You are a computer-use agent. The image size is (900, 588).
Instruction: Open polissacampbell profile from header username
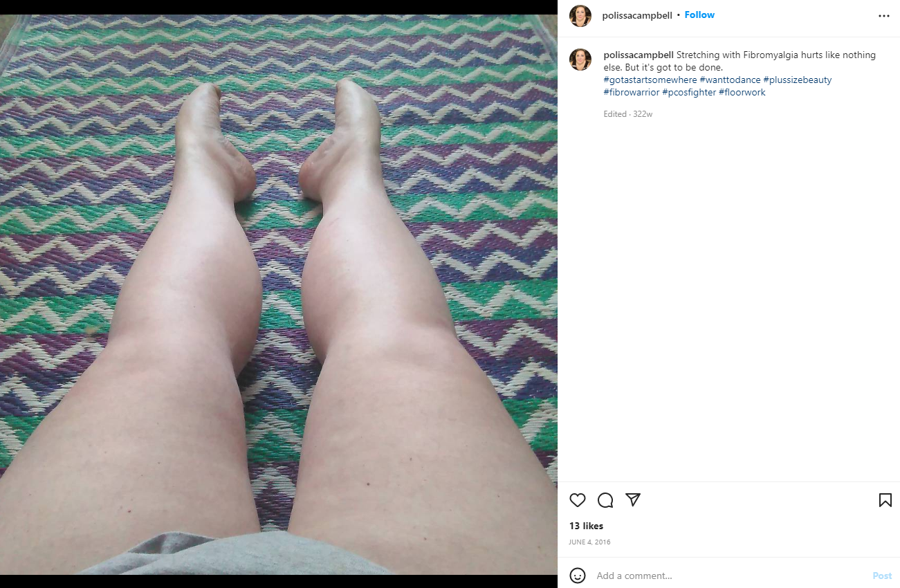pyautogui.click(x=637, y=15)
